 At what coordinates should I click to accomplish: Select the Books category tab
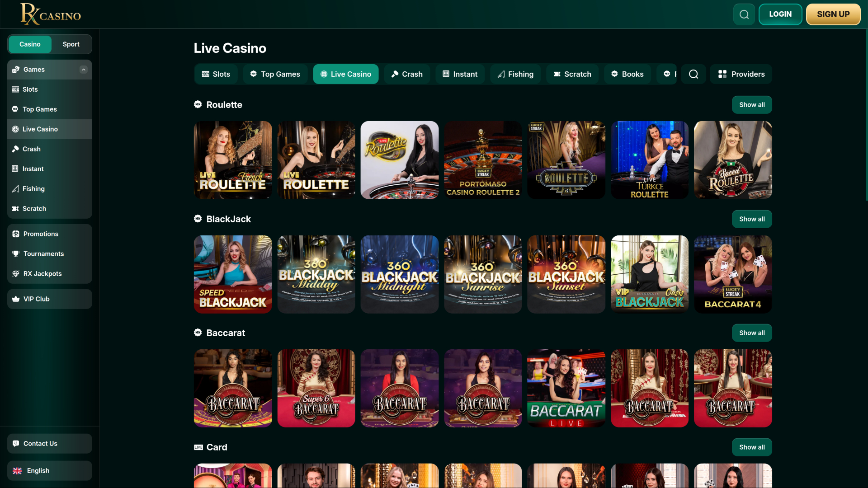point(627,74)
